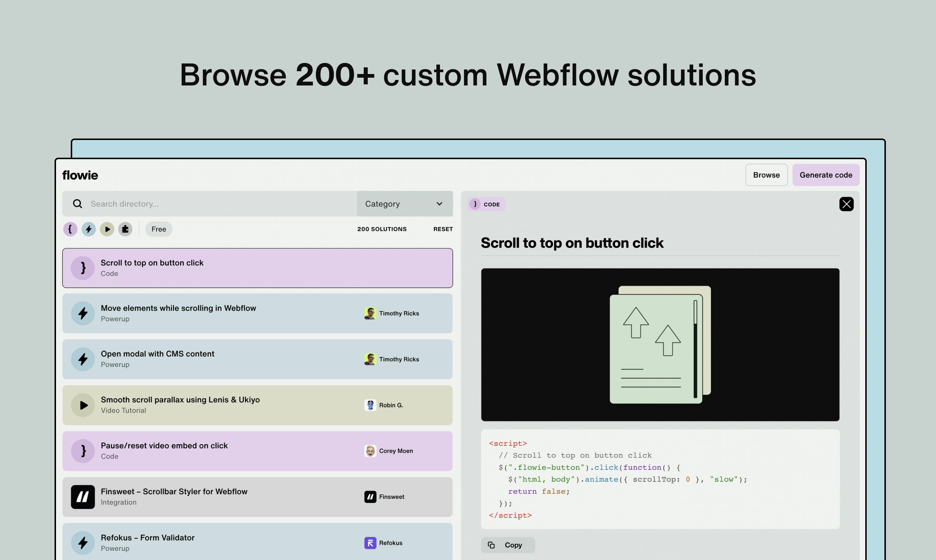
Task: Click curly-brace icon of Pause/reset video embed
Action: pyautogui.click(x=83, y=451)
